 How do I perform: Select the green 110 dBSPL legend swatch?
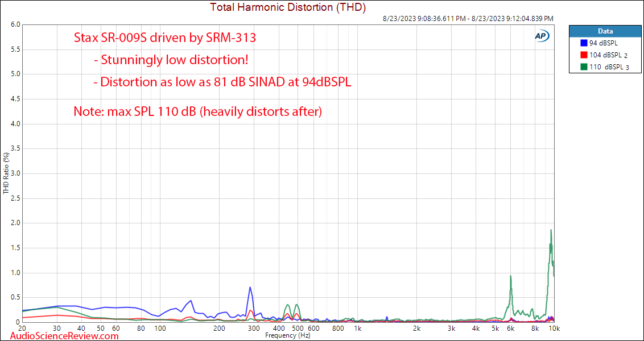tap(583, 67)
